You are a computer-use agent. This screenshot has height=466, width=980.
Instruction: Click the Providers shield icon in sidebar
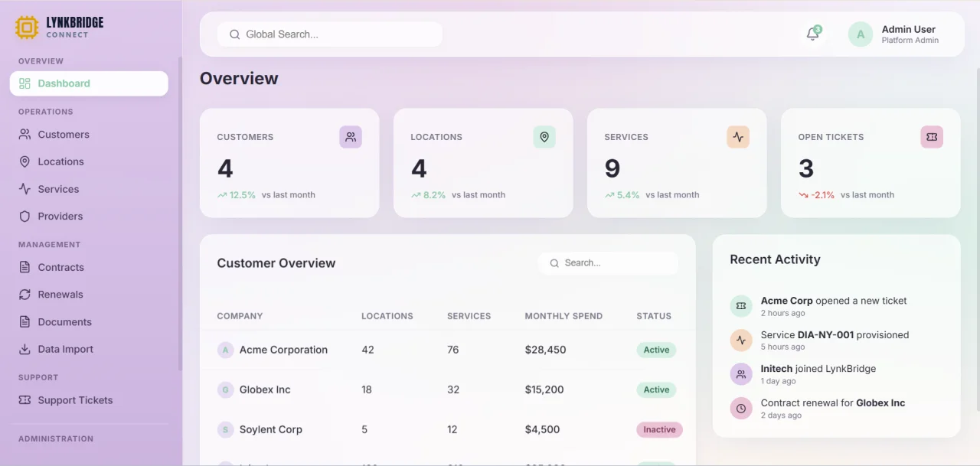[24, 217]
